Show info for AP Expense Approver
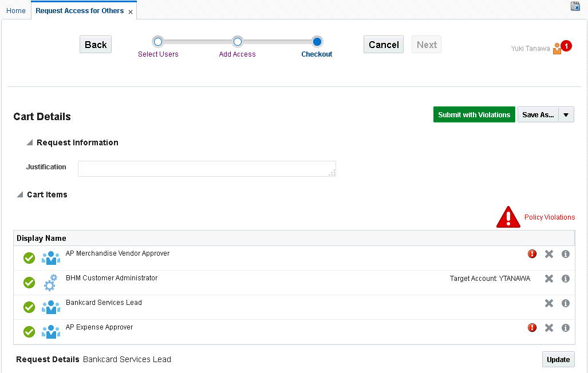 coord(566,328)
